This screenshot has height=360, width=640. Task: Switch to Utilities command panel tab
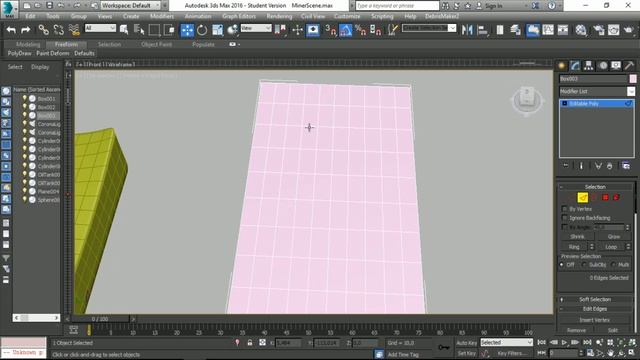[629, 65]
